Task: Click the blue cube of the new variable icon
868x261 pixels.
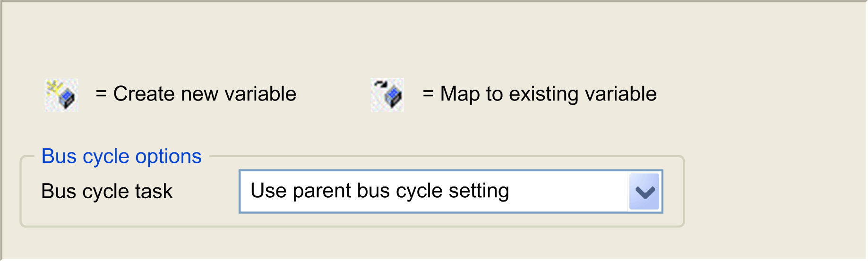Action: (68, 99)
